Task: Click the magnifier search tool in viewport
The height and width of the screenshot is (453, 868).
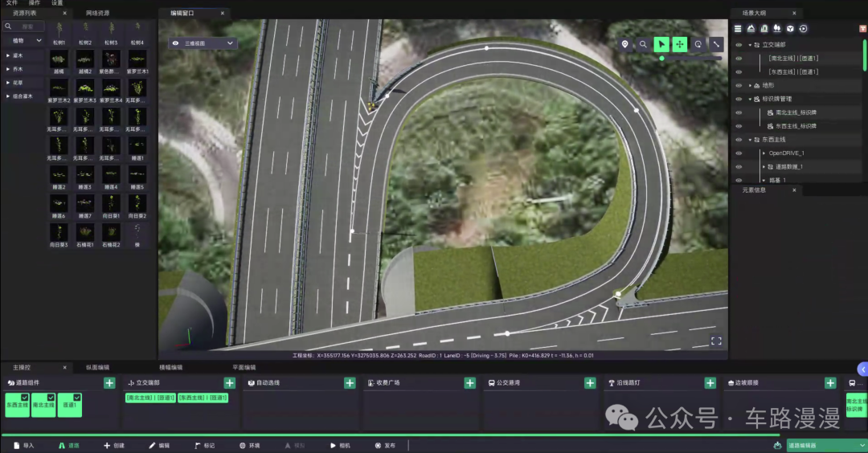Action: [643, 44]
